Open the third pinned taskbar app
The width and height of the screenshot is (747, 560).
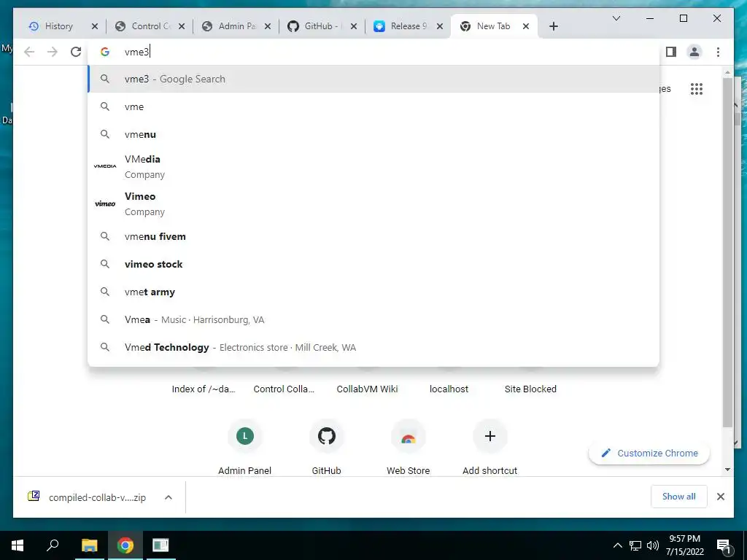(x=160, y=545)
